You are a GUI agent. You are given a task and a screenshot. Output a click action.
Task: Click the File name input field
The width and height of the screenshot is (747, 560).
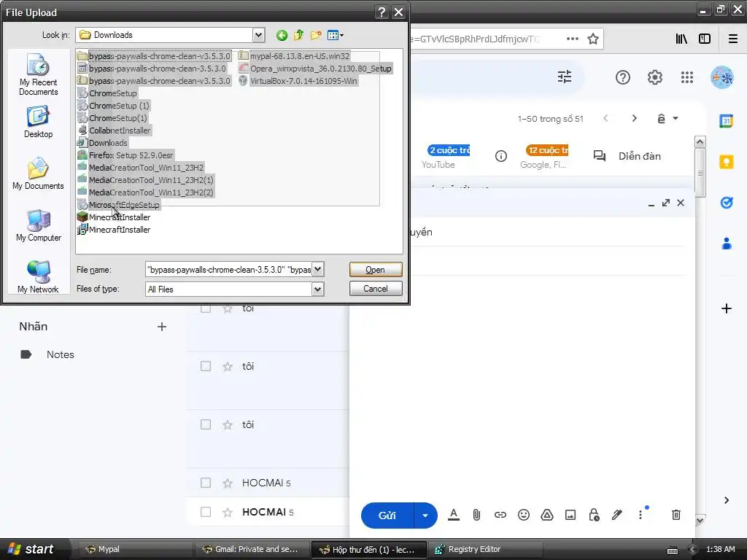coord(228,270)
